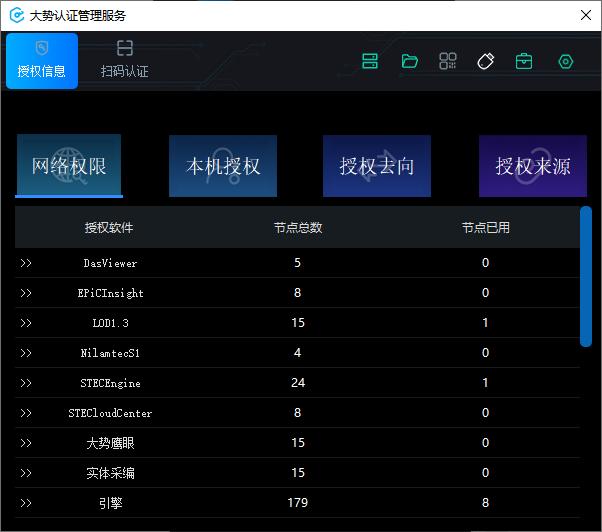Viewport: 602px width, 532px height.
Task: Expand the 引擎 row
Action: (x=26, y=503)
